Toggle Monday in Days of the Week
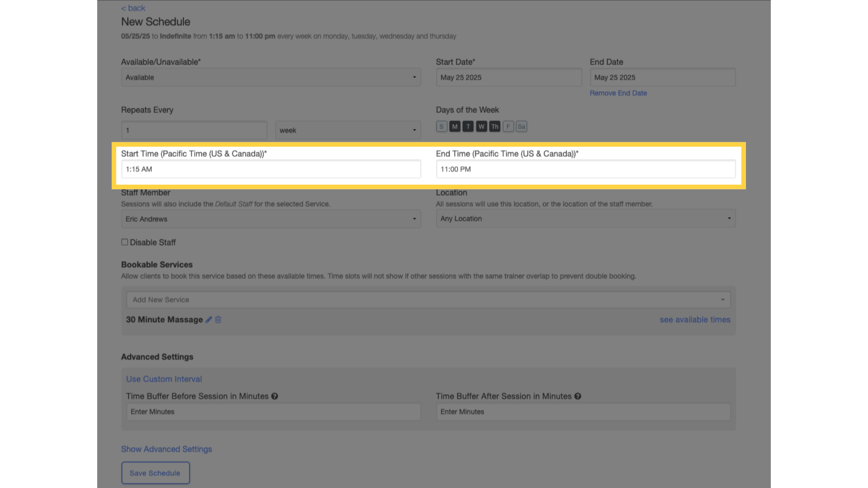Image resolution: width=868 pixels, height=488 pixels. coord(455,127)
